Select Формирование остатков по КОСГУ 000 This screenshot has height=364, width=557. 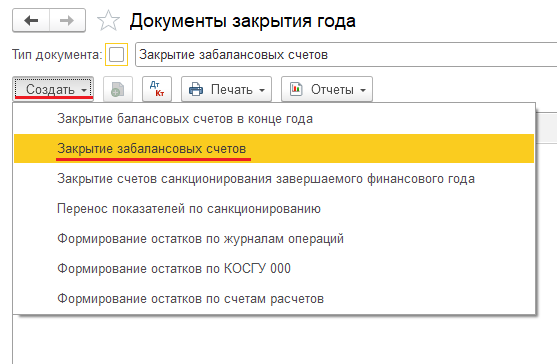point(274,268)
